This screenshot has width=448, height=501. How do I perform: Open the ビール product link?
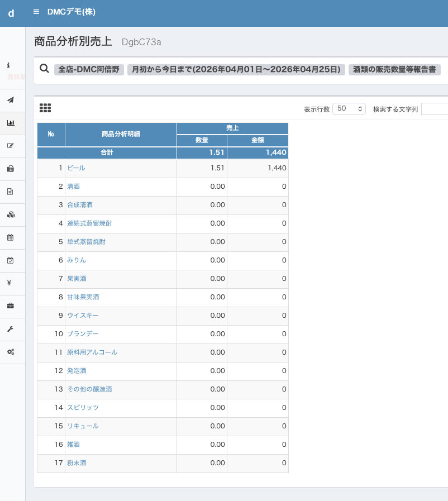76,168
